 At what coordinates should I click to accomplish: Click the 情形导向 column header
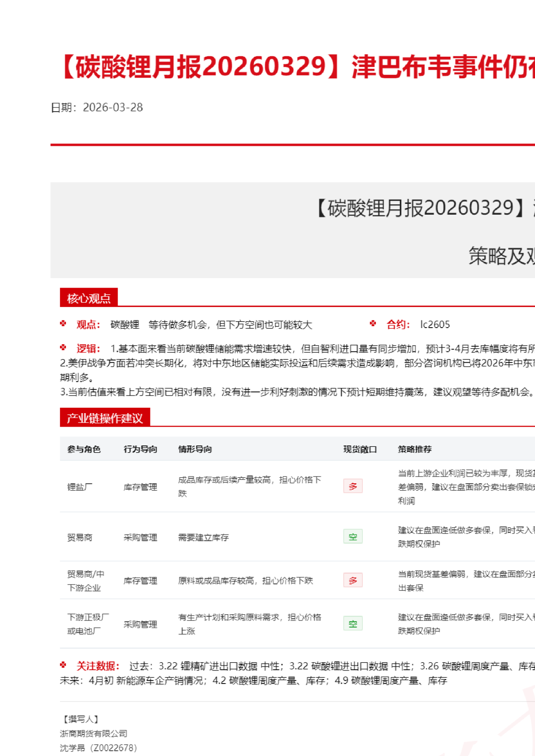pos(195,449)
